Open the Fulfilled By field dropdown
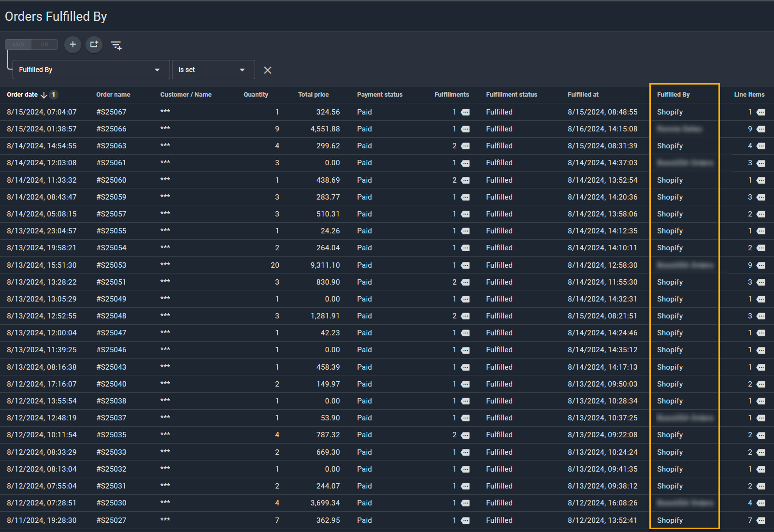This screenshot has width=774, height=532. pos(91,70)
